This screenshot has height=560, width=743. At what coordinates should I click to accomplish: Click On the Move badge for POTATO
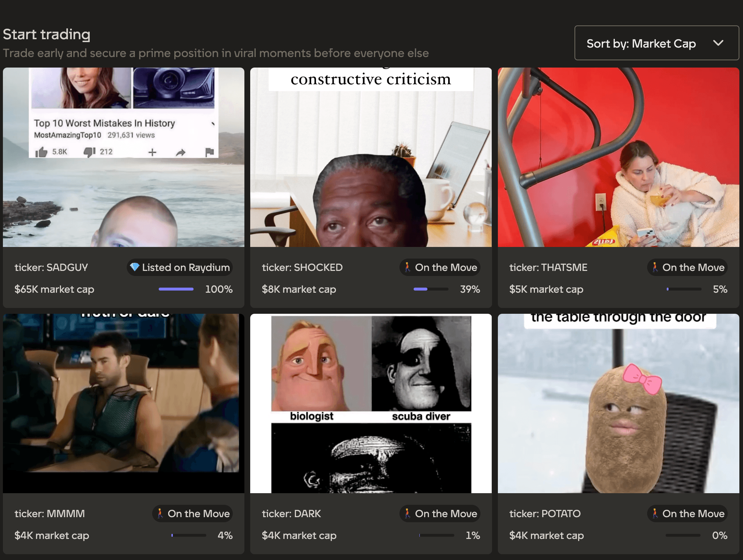(x=687, y=514)
